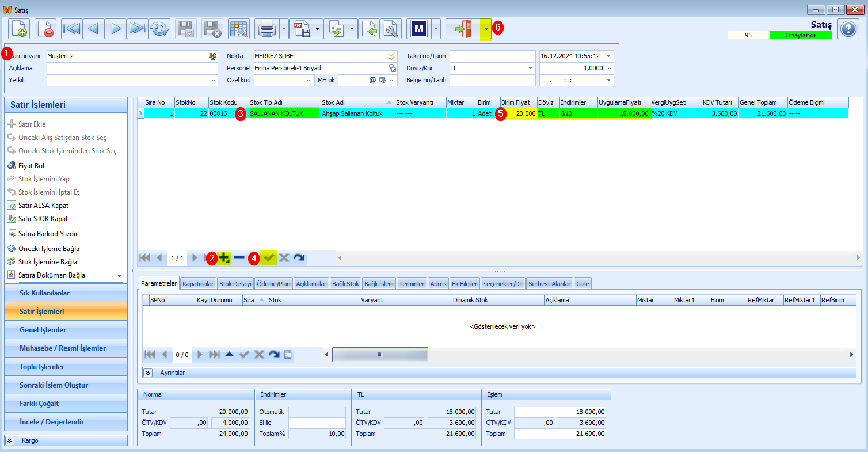
Task: Jump to the first record in the top toolbar
Action: (72, 29)
